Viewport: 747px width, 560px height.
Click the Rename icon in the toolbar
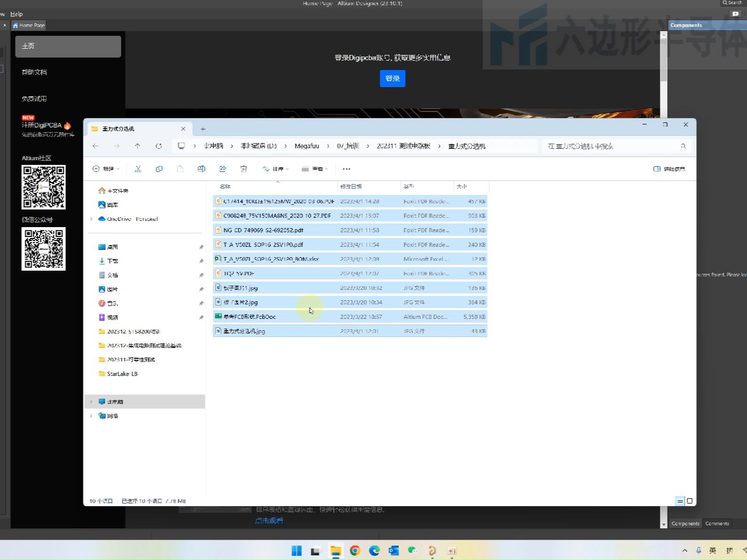(201, 169)
